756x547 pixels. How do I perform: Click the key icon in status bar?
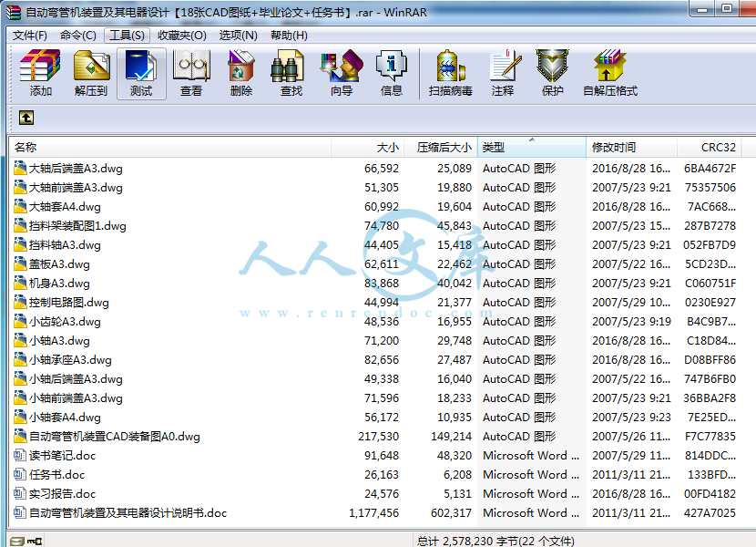(35, 542)
